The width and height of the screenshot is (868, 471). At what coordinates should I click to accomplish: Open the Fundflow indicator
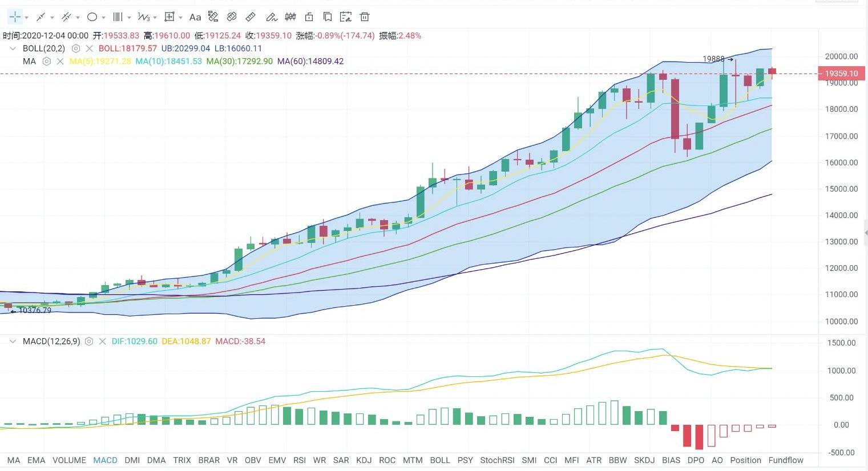tap(785, 460)
